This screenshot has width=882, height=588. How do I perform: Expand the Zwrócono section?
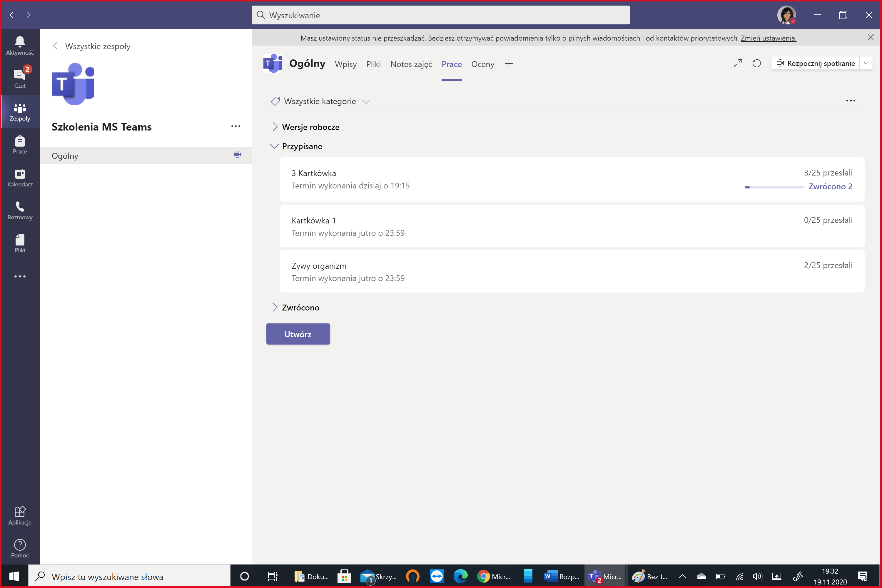[x=275, y=308]
